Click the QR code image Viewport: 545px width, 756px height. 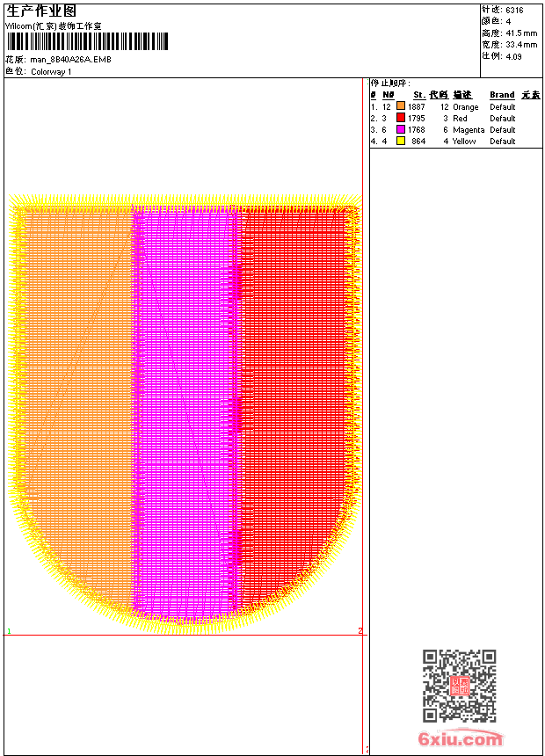(x=459, y=686)
